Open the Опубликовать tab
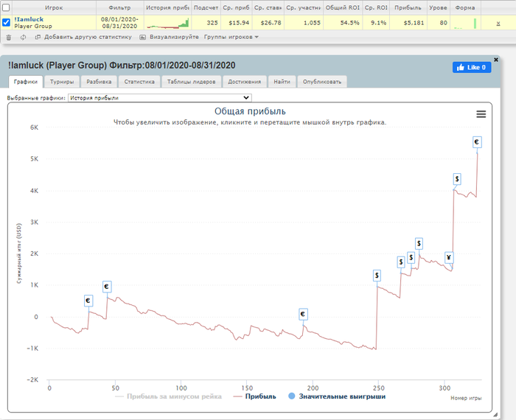 pos(322,82)
